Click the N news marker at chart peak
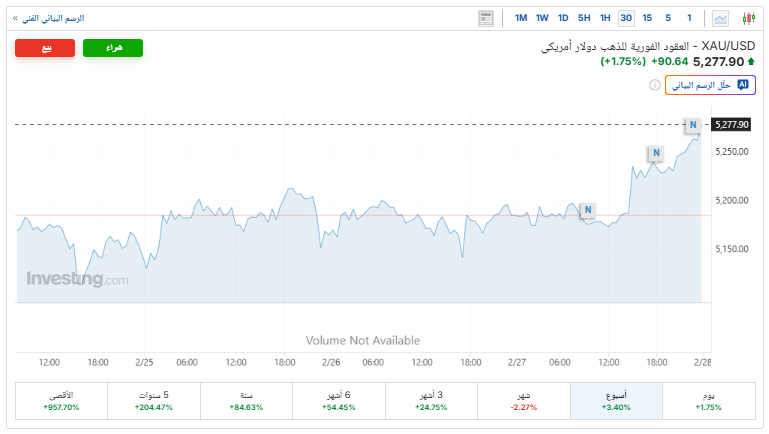 click(691, 125)
